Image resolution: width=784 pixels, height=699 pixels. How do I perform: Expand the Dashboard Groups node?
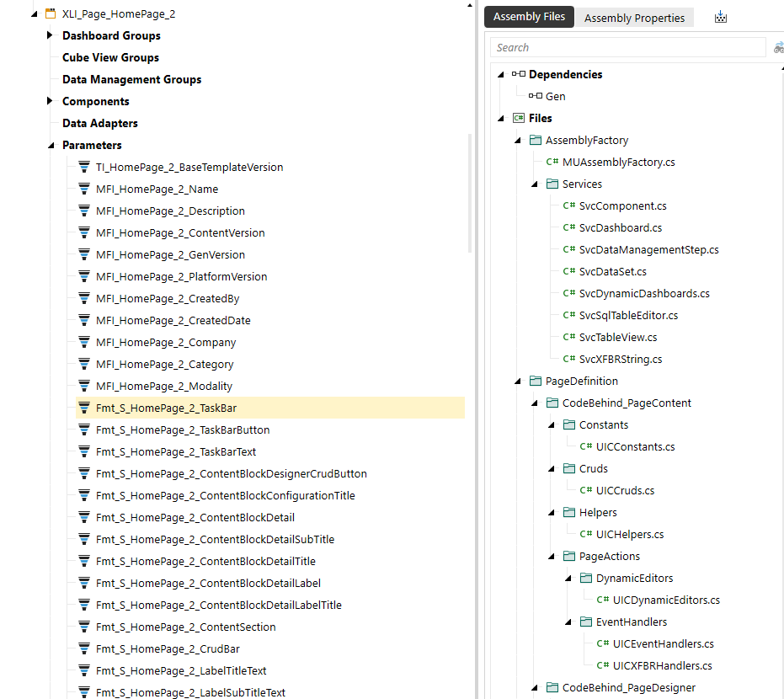[x=50, y=35]
